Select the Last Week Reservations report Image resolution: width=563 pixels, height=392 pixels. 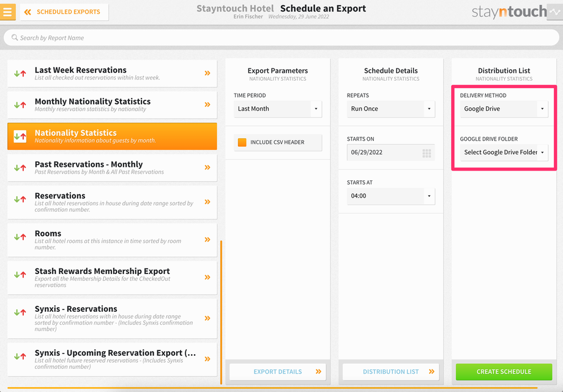pyautogui.click(x=112, y=73)
